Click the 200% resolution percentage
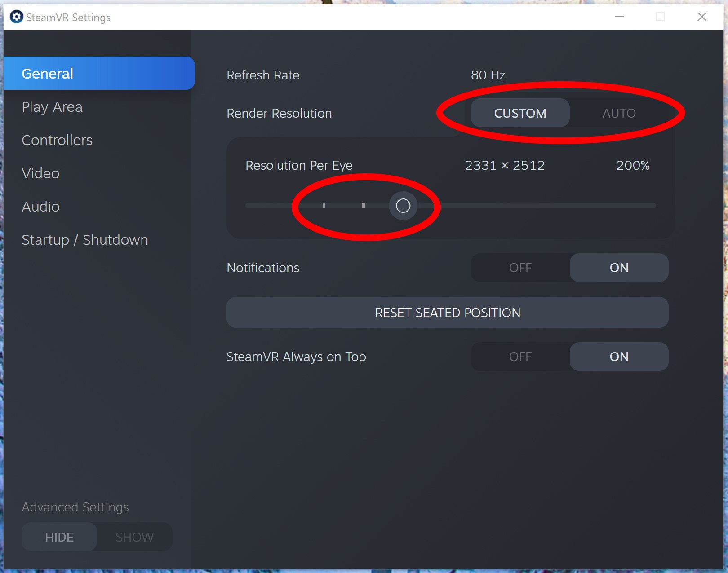The height and width of the screenshot is (573, 728). (x=633, y=165)
